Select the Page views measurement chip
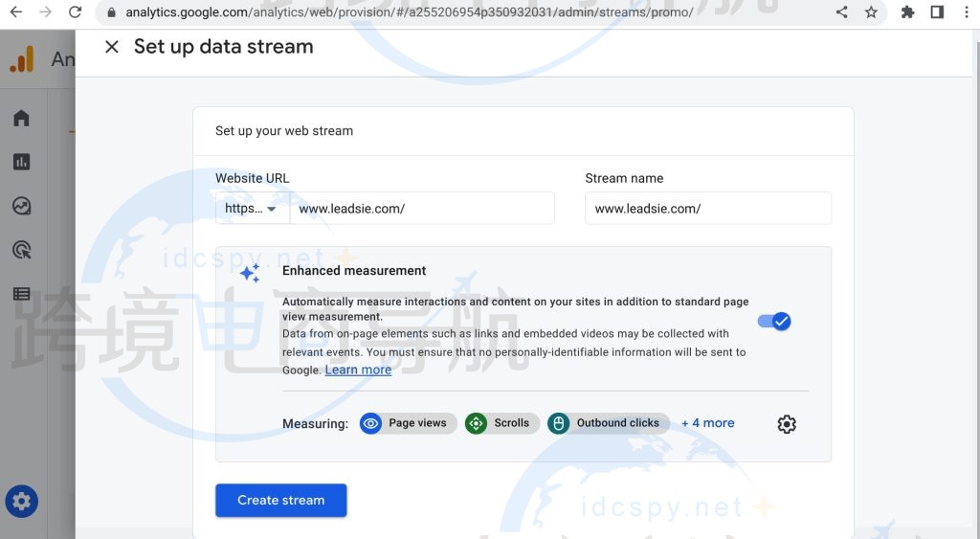This screenshot has width=980, height=539. tap(407, 423)
